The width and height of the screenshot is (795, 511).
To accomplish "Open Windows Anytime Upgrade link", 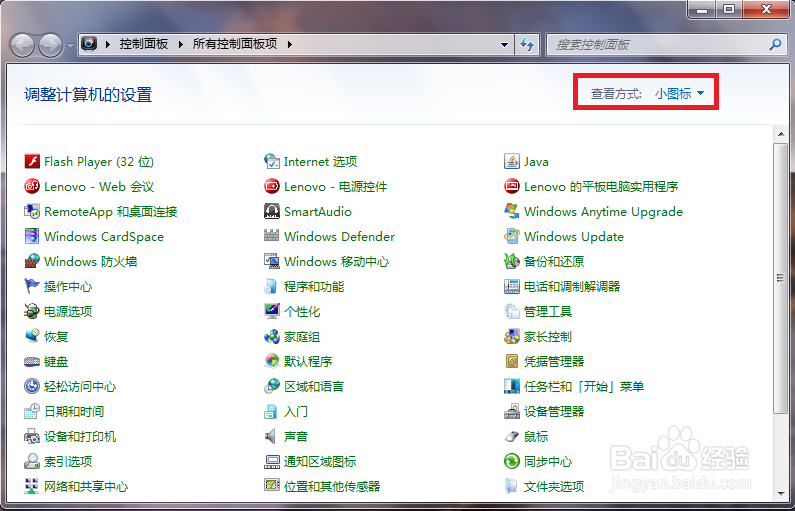I will [x=603, y=211].
